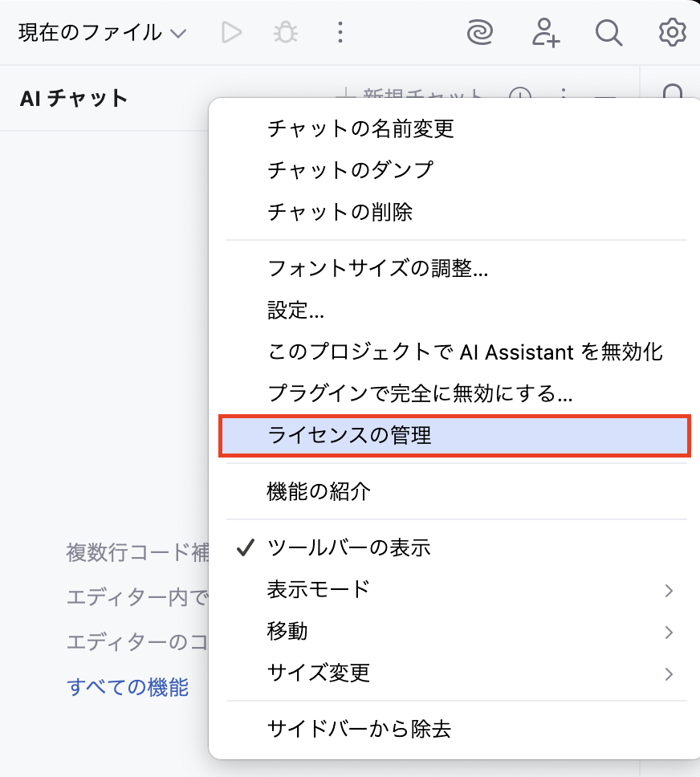Screen dimensions: 700x777
Task: Disable AI Assistant for this project
Action: click(x=465, y=352)
